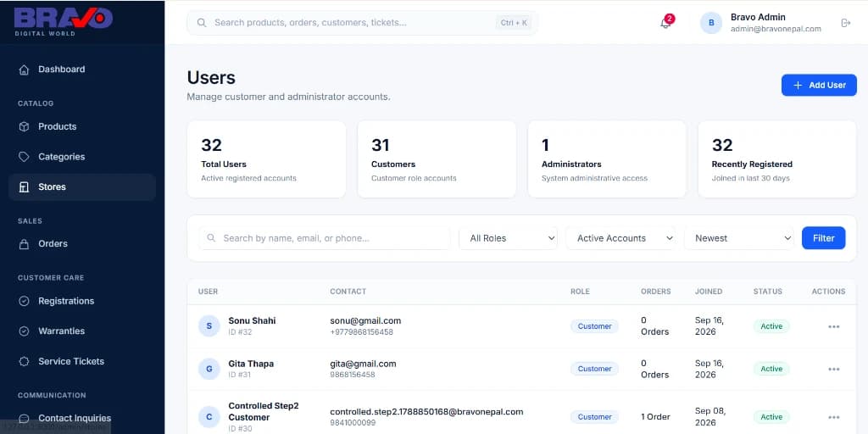Screen dimensions: 868x434
Task: Click the 1 Order cell
Action: pyautogui.click(x=655, y=417)
